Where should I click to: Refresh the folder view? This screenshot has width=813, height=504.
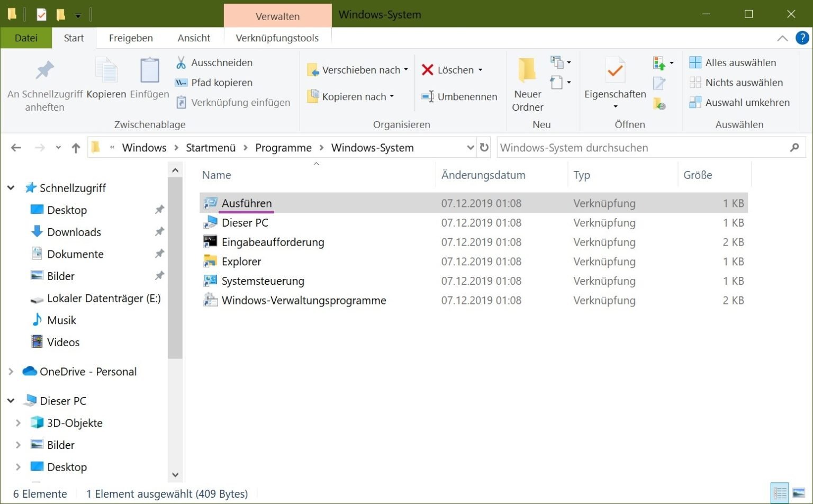(x=484, y=148)
